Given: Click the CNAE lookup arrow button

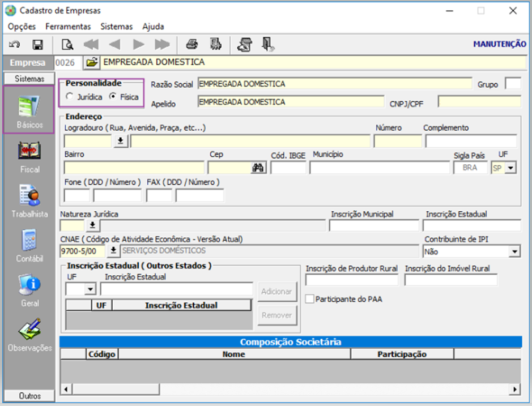Looking at the screenshot, I should coord(113,251).
